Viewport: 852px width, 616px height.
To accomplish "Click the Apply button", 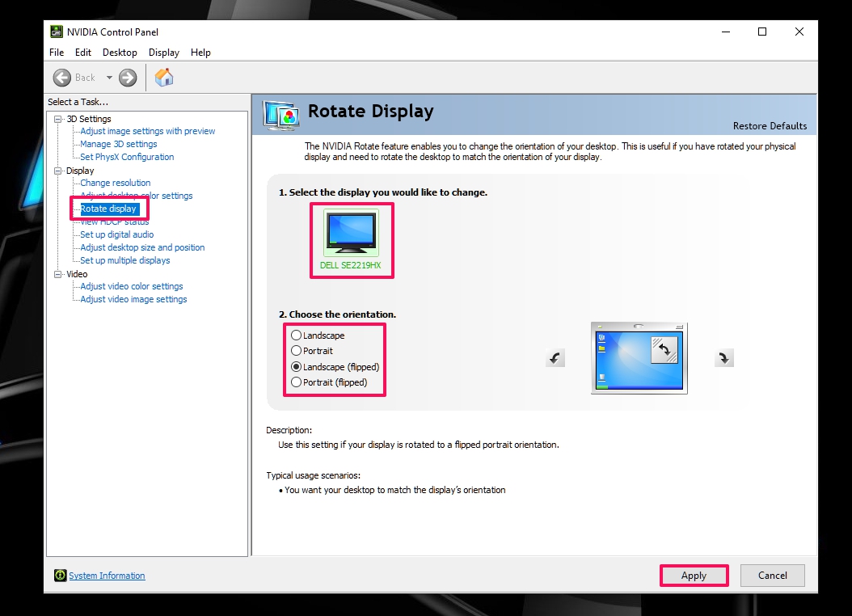I will coord(694,576).
